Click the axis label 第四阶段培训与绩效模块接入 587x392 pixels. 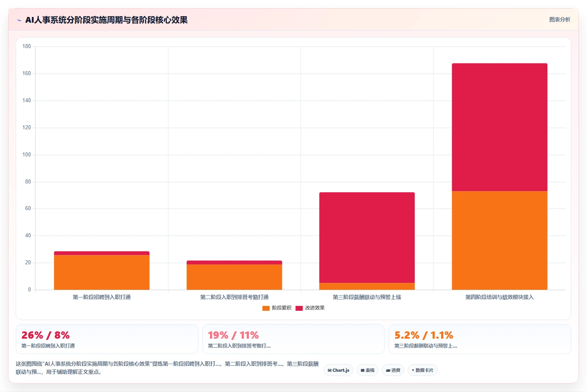tap(500, 297)
